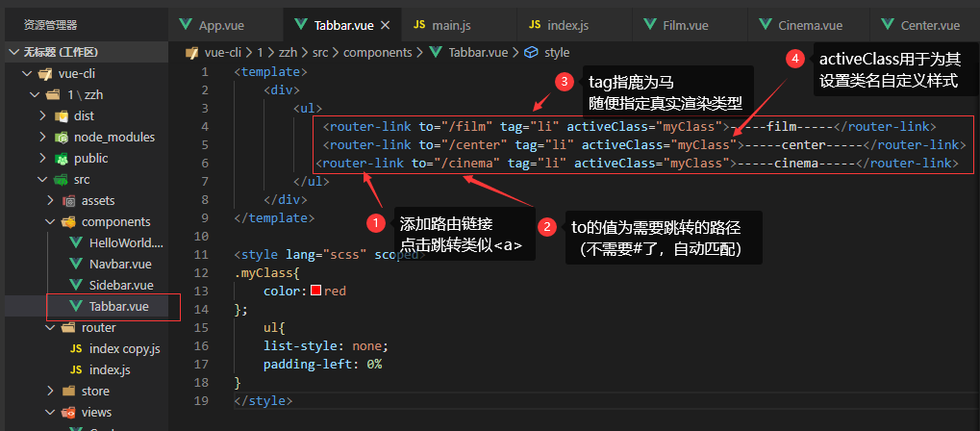Click line number 11 in the gutter
The height and width of the screenshot is (431, 980).
200,255
